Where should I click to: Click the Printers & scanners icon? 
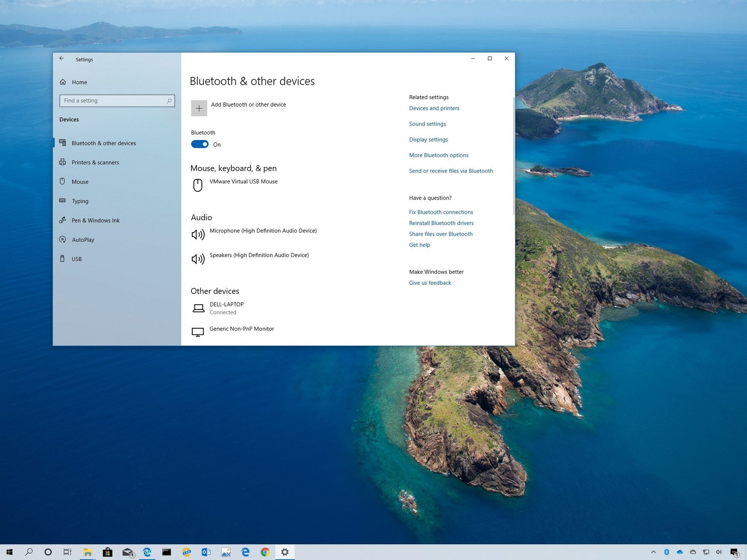pos(62,162)
